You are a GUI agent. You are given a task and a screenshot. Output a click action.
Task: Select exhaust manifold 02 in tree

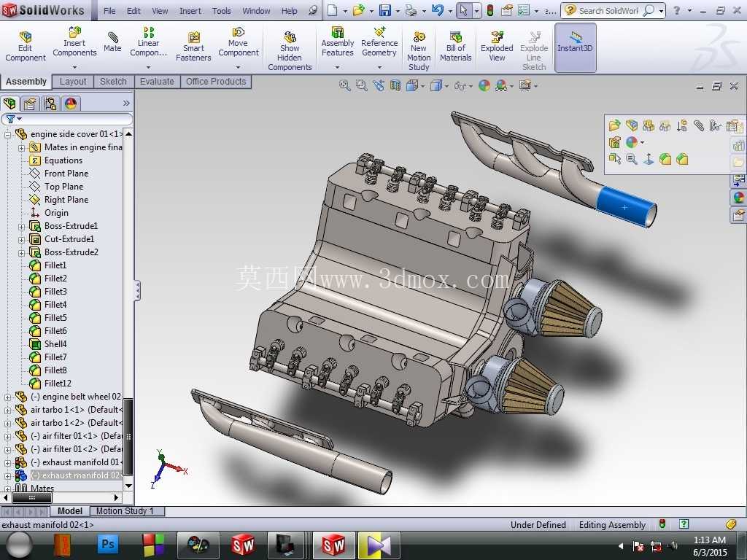75,475
